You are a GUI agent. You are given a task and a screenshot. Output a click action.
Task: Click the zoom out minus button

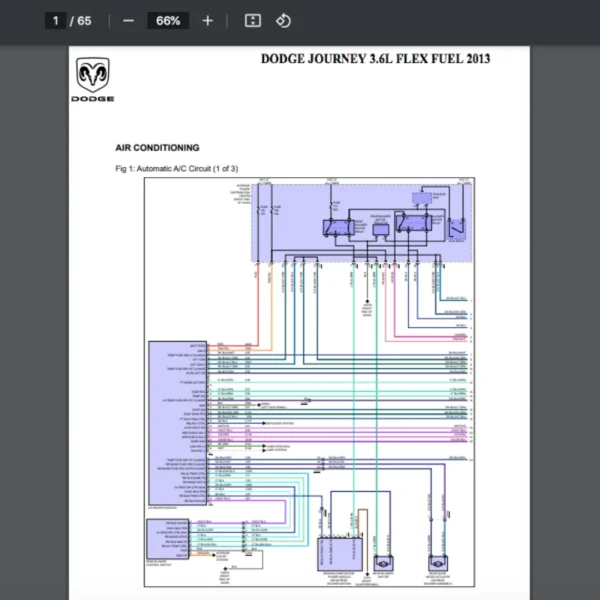(x=127, y=20)
